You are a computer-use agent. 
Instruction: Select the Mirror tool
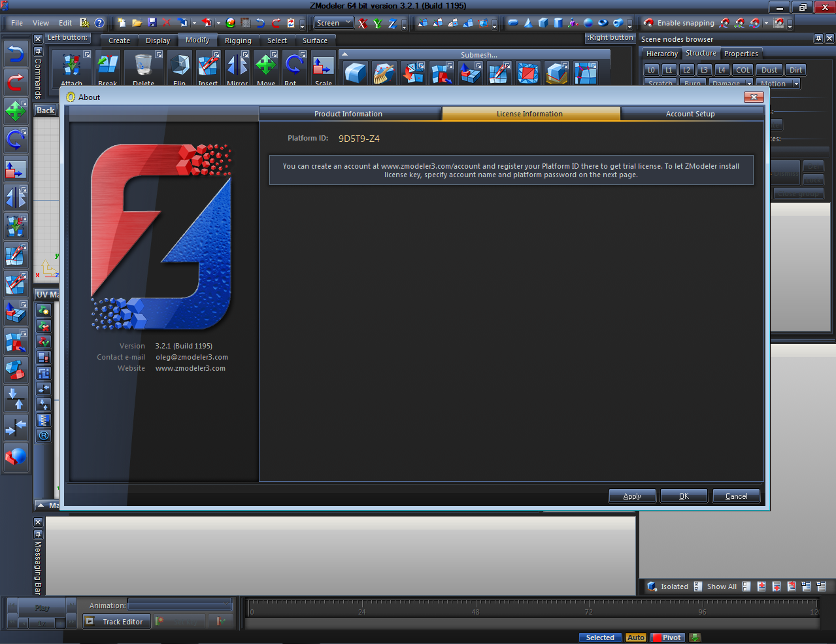click(237, 68)
